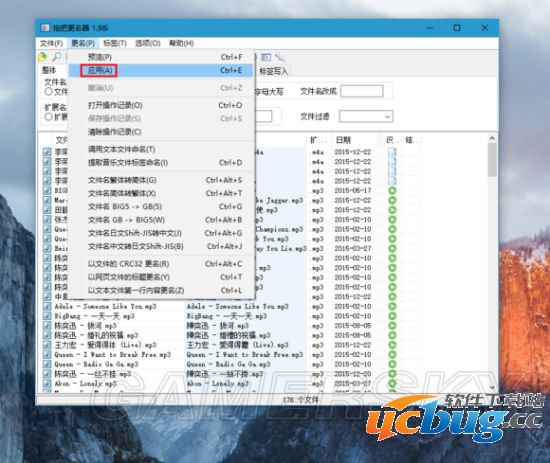Viewport: 550px width, 463px height.
Task: Choose 文件名中文转日文Shift-JIS(B)
Action: coord(161,247)
